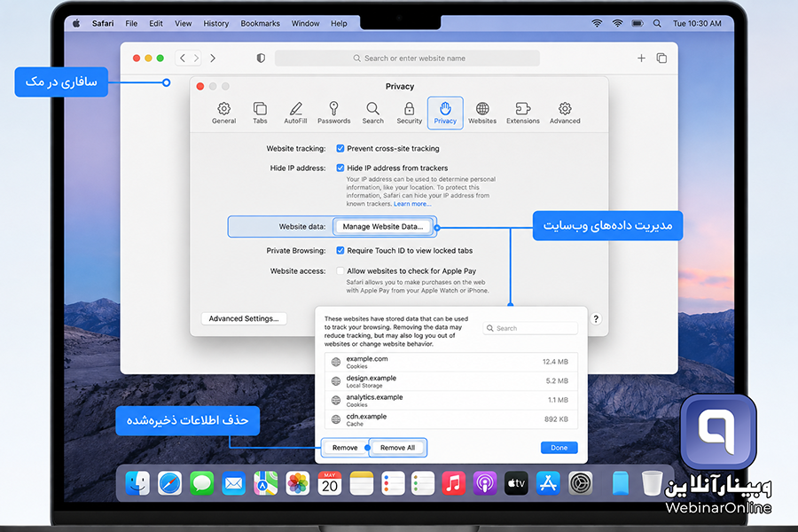Click the Done button
The image size is (798, 532).
(x=559, y=448)
